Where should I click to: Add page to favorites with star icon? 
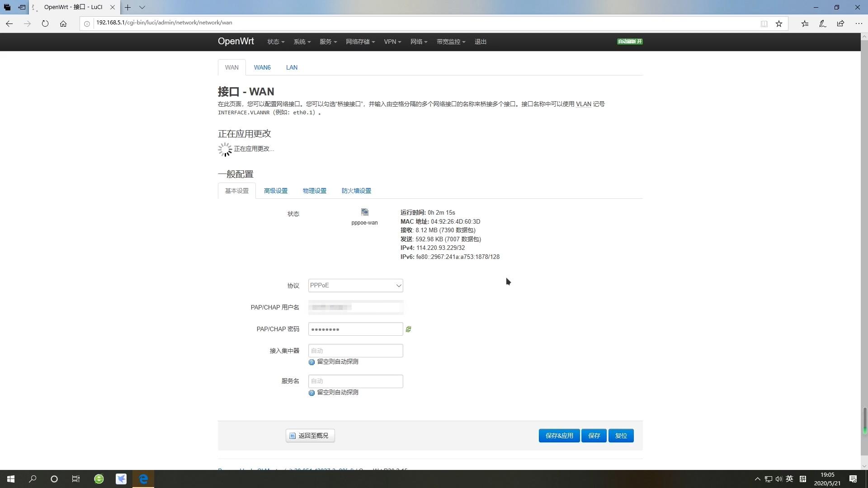[778, 23]
